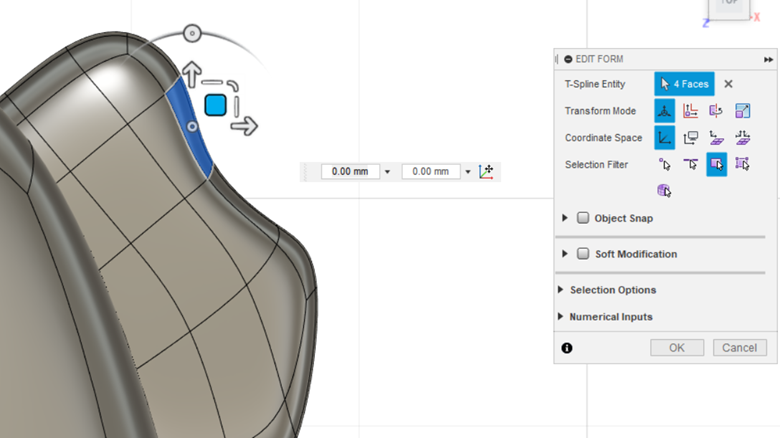Cancel the Edit Form dialog

click(740, 347)
